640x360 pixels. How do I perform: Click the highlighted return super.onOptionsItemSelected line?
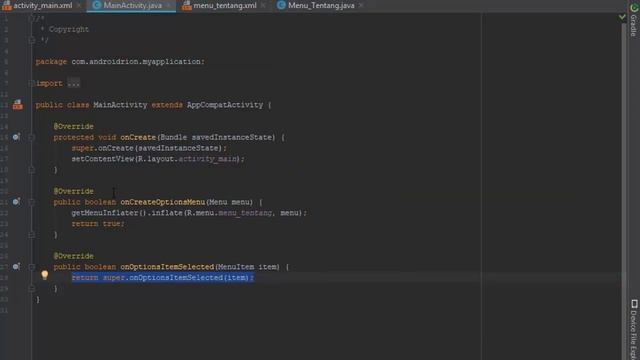[x=162, y=278]
